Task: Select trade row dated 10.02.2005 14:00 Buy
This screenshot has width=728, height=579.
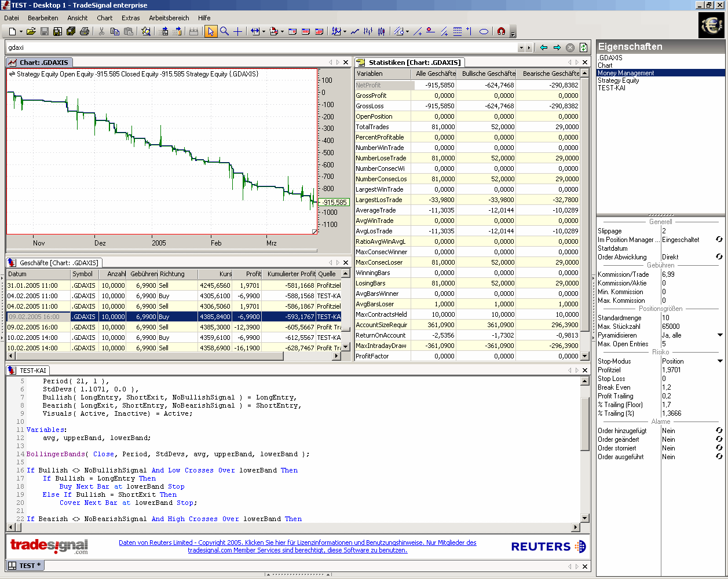Action: (174, 338)
